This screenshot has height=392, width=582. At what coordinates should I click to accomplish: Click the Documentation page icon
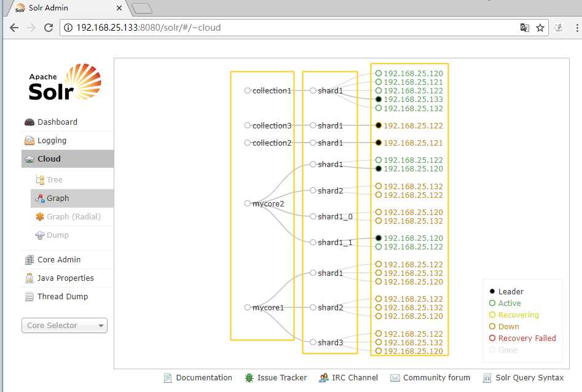(x=168, y=378)
